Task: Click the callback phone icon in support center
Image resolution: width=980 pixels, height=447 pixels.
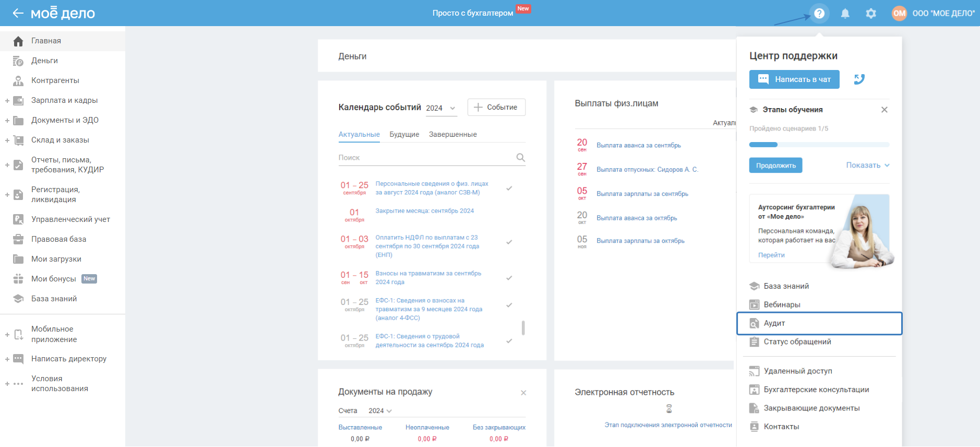Action: 859,79
